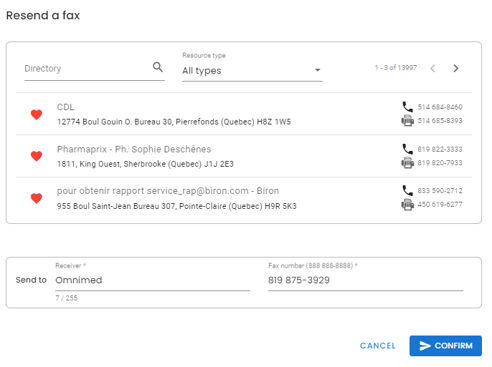Confirm resending the fax
This screenshot has width=492, height=367.
(445, 346)
